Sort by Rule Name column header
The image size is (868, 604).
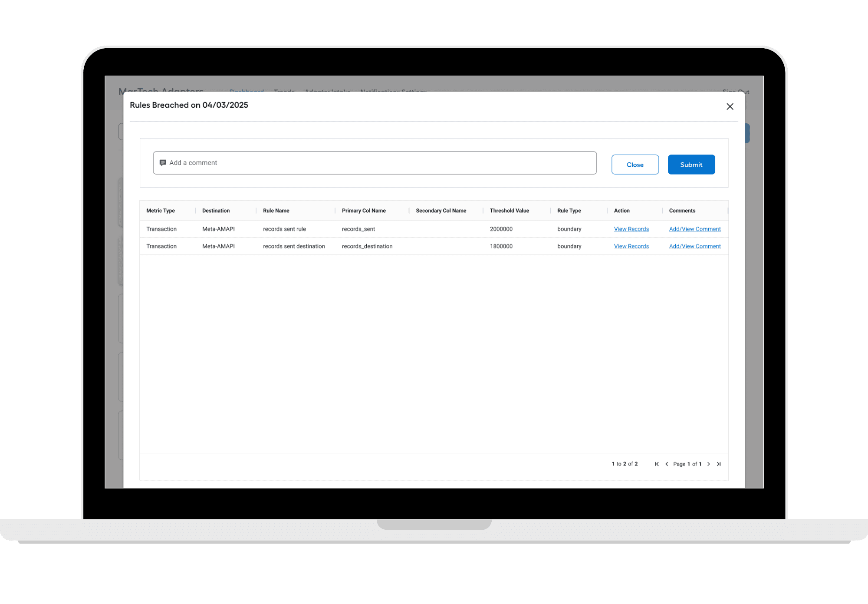(276, 211)
